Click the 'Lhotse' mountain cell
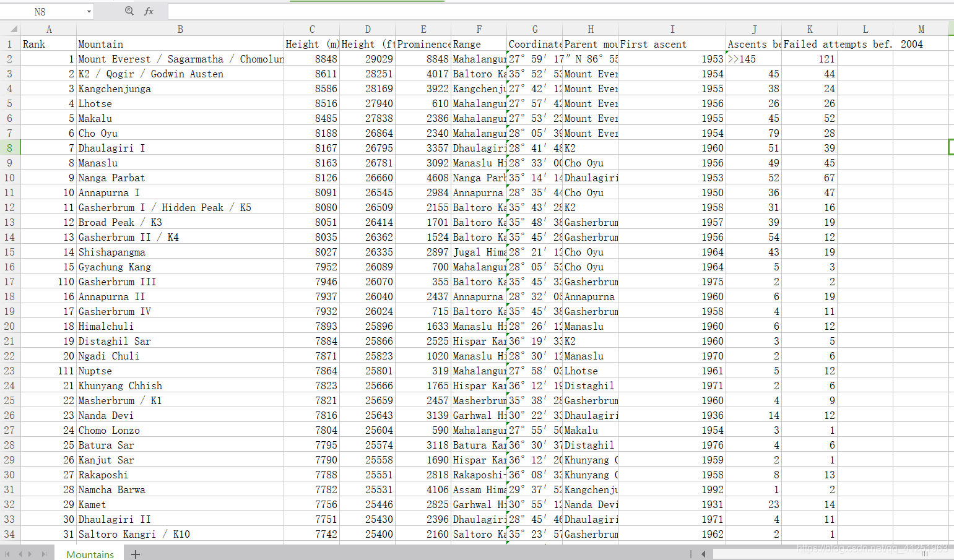Viewport: 954px width, 560px height. pos(180,103)
